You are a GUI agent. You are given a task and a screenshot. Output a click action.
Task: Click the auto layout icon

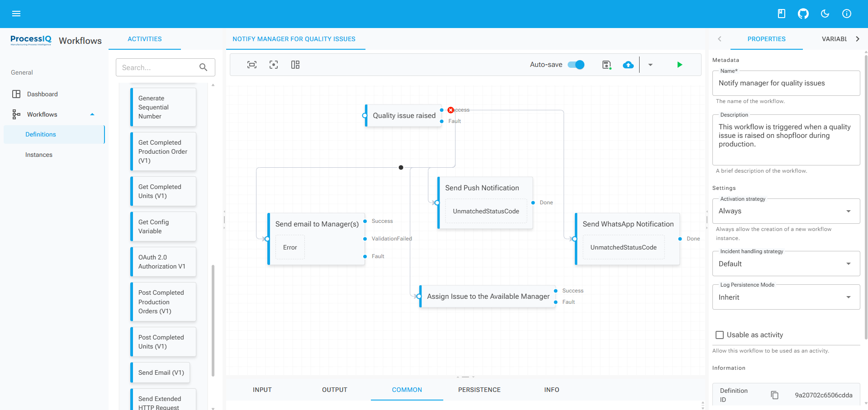pyautogui.click(x=295, y=65)
